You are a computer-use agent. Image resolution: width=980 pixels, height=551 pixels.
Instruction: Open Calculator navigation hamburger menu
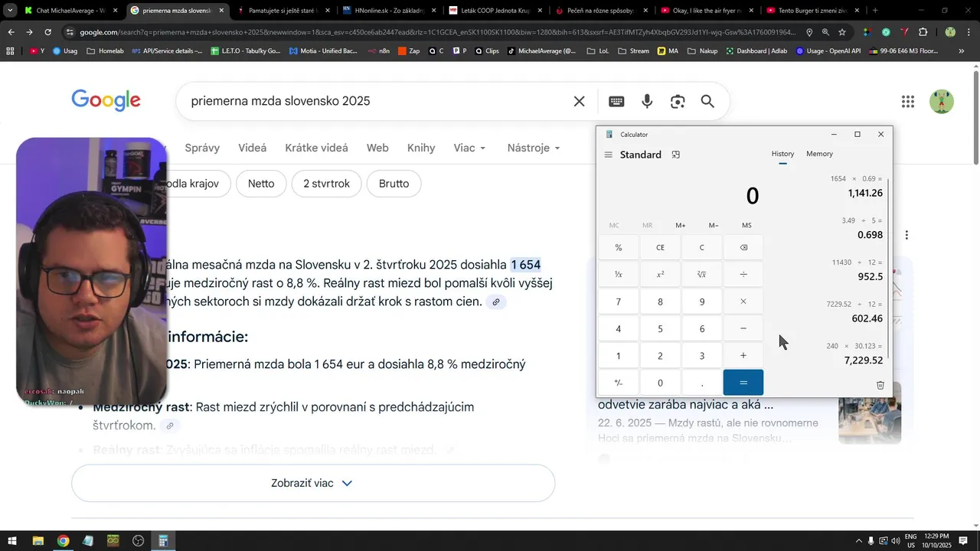point(608,155)
